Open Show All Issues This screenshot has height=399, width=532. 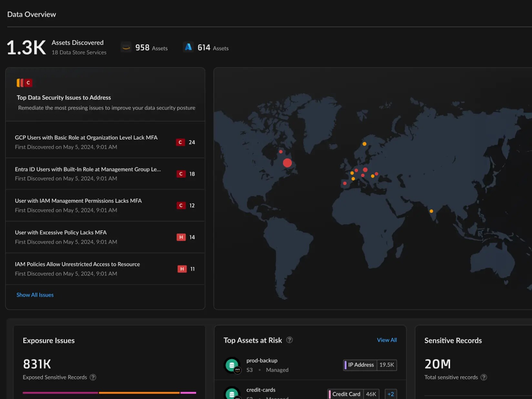(x=35, y=295)
